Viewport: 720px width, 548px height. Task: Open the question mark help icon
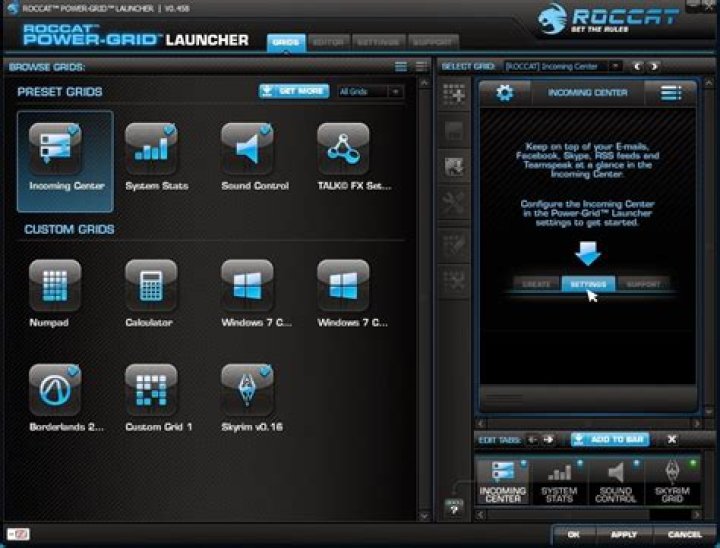click(x=454, y=508)
